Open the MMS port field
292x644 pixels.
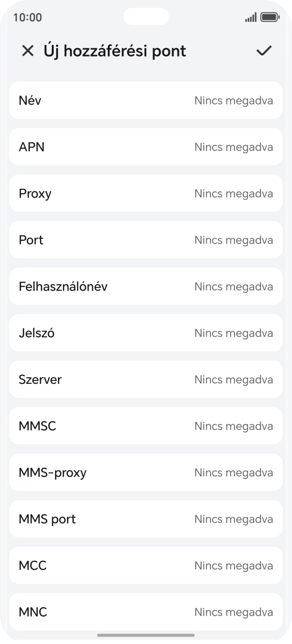click(x=146, y=518)
